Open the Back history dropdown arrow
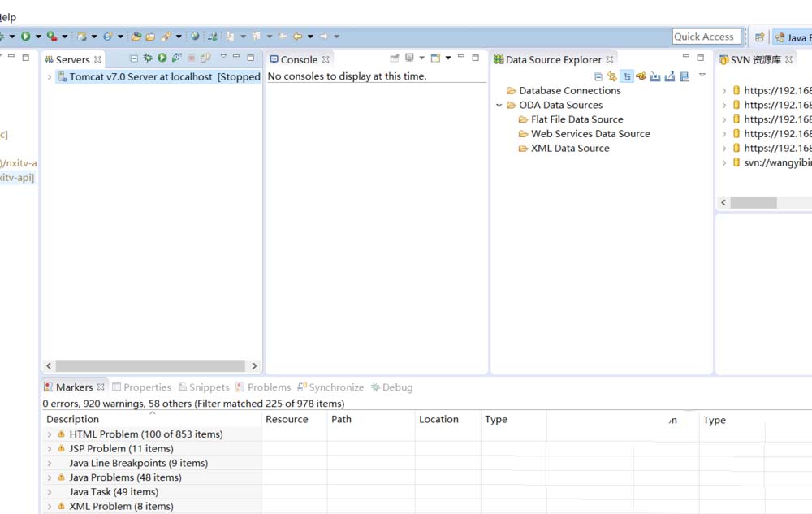 click(310, 37)
